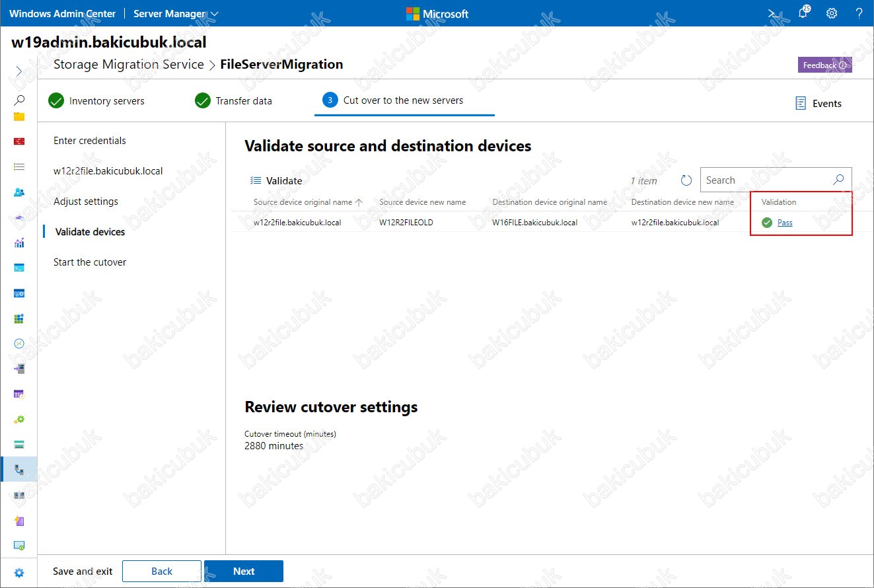Open the Network tool icon
Screen dimensions: 874x588
(x=19, y=217)
